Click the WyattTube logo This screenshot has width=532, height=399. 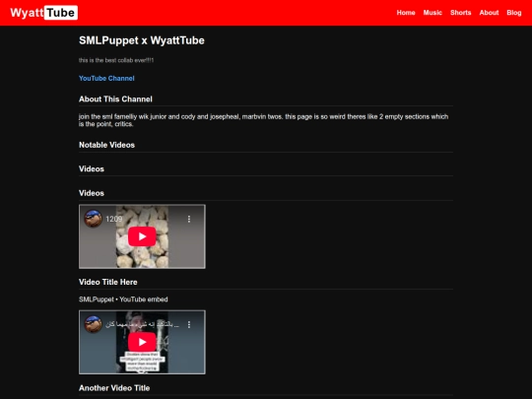(44, 13)
